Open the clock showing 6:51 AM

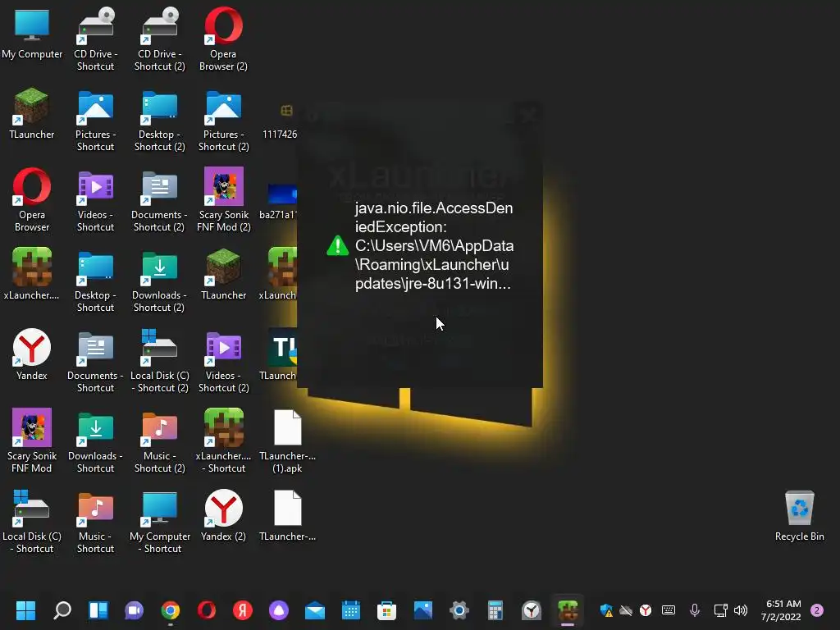pos(781,610)
